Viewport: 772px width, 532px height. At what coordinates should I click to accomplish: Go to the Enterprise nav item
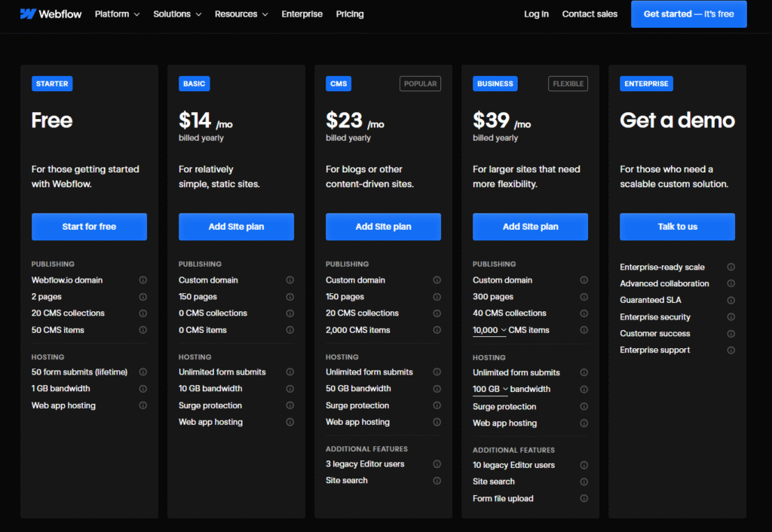tap(302, 14)
